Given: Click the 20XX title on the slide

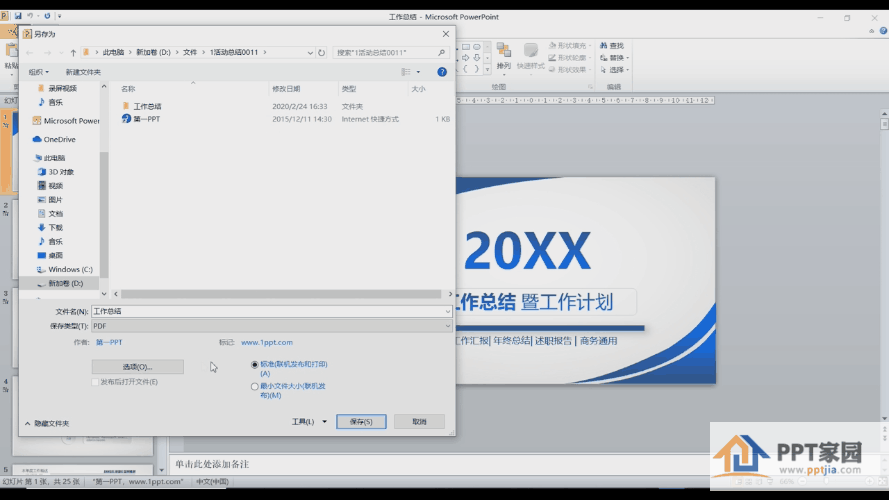Looking at the screenshot, I should 527,250.
